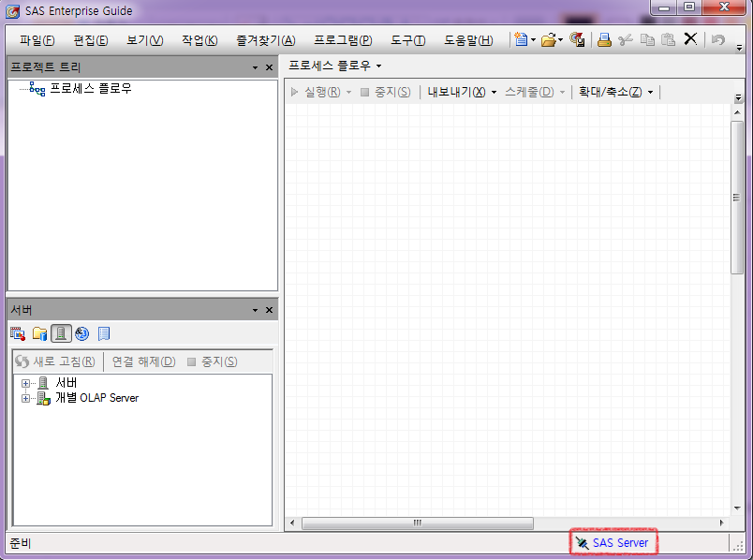Click the vertical scrollbar thumb
This screenshot has height=560, width=753.
pyautogui.click(x=737, y=198)
